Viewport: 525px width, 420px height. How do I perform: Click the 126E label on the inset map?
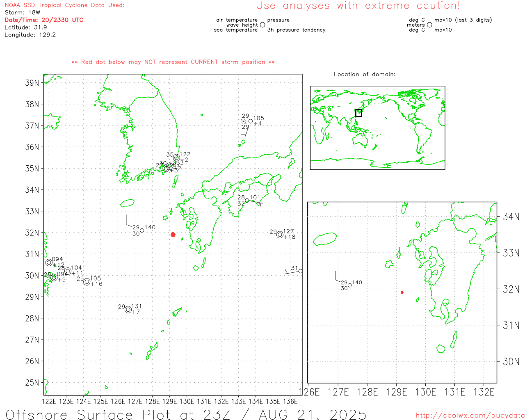point(309,392)
